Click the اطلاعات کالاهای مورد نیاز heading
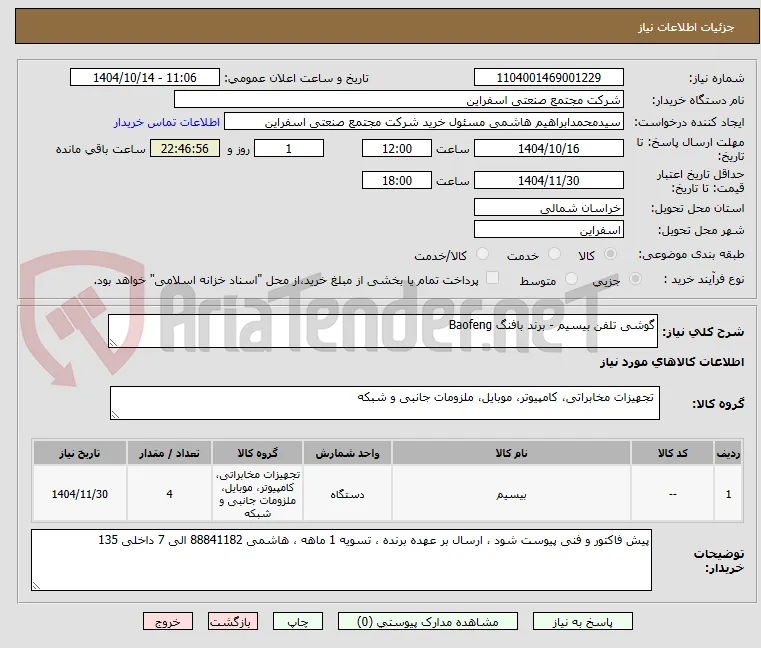This screenshot has height=648, width=761. coord(672,362)
